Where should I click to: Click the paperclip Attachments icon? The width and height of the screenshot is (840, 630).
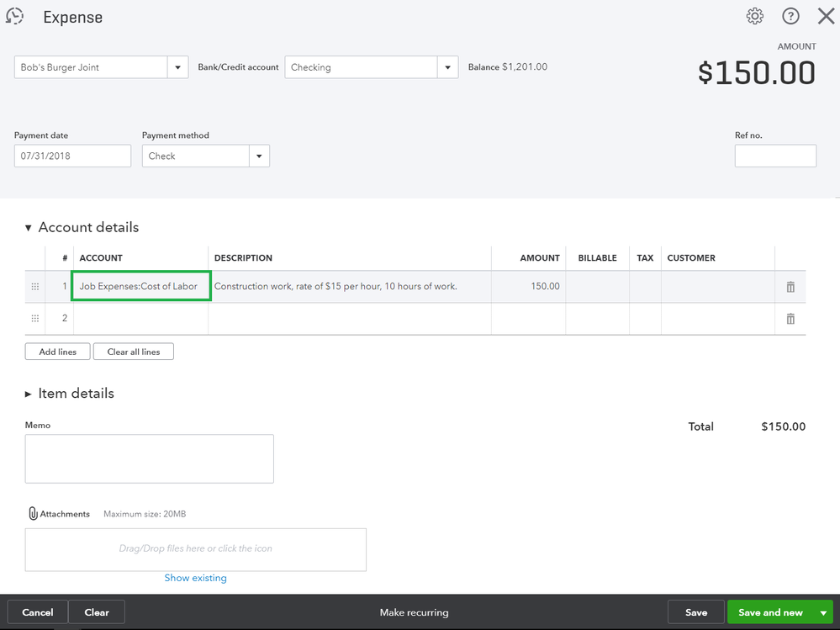33,514
